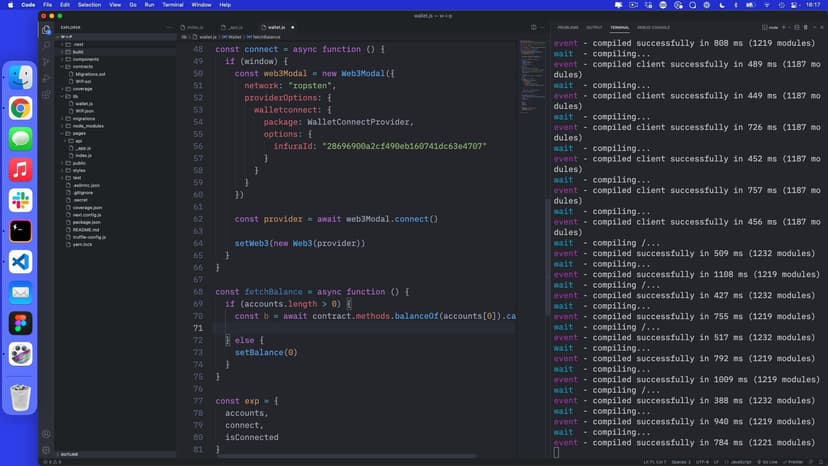Open the Run and Debug view
Viewport: 828px width, 466px height.
point(46,78)
